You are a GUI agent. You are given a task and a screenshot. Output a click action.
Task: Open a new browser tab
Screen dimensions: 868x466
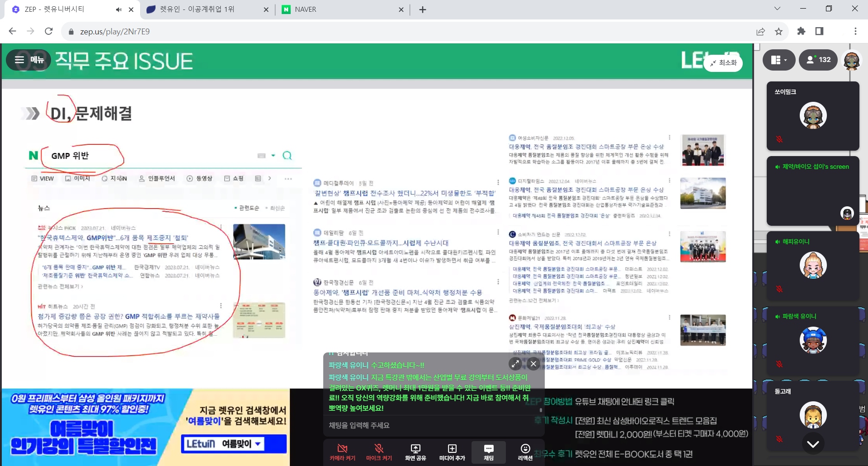click(x=423, y=10)
